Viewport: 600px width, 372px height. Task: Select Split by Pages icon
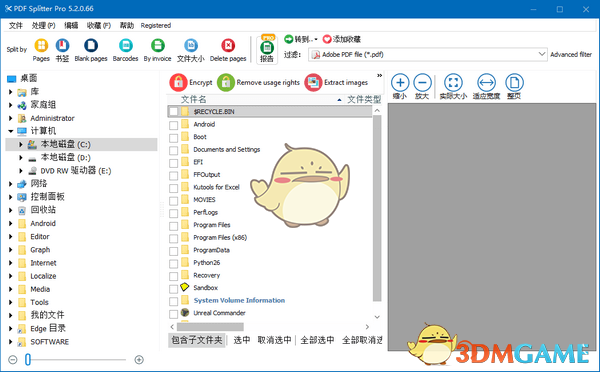point(41,46)
